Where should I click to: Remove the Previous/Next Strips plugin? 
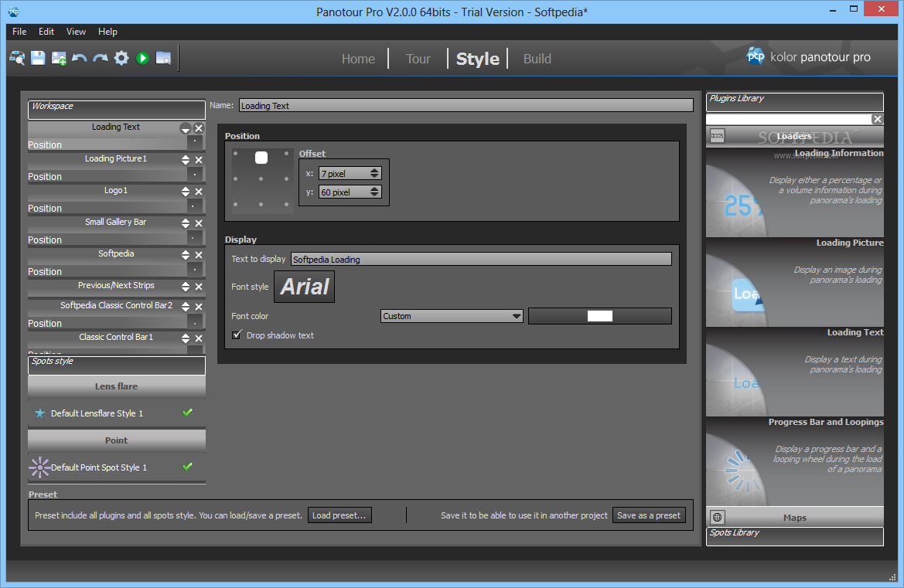pos(198,287)
